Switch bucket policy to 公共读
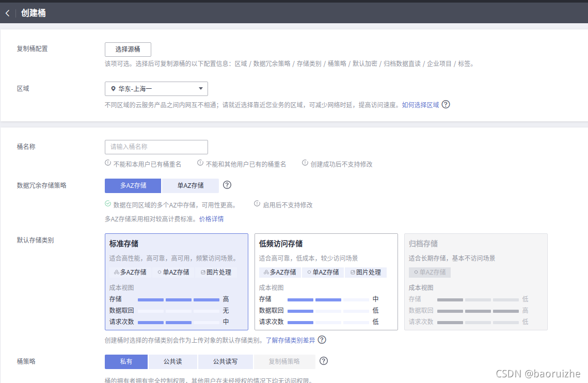Screen dimensions: 588x383 [172, 361]
